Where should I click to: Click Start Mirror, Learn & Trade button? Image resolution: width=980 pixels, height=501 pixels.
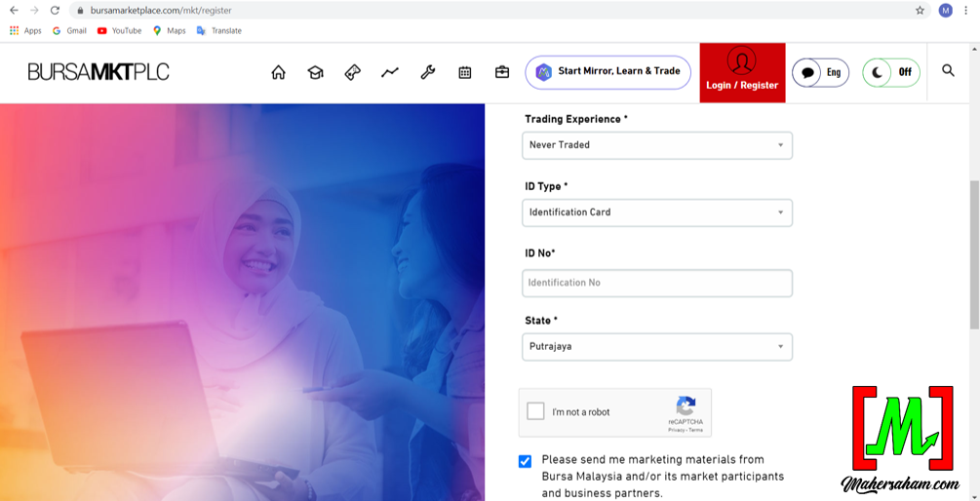click(608, 72)
